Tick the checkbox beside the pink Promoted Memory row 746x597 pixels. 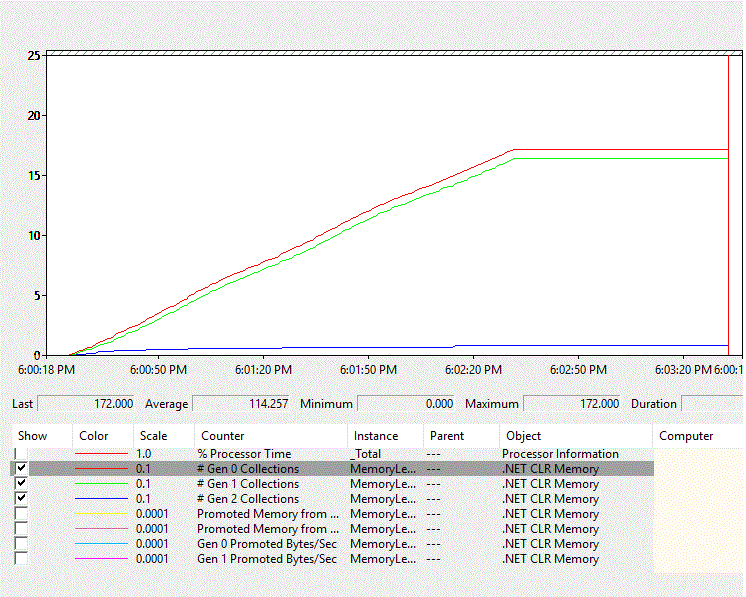point(21,528)
